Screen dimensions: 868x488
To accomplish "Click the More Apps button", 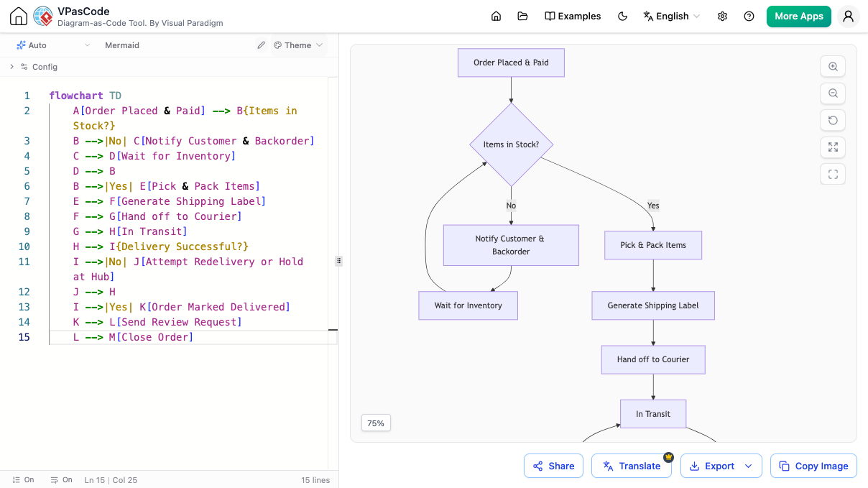I will point(798,17).
